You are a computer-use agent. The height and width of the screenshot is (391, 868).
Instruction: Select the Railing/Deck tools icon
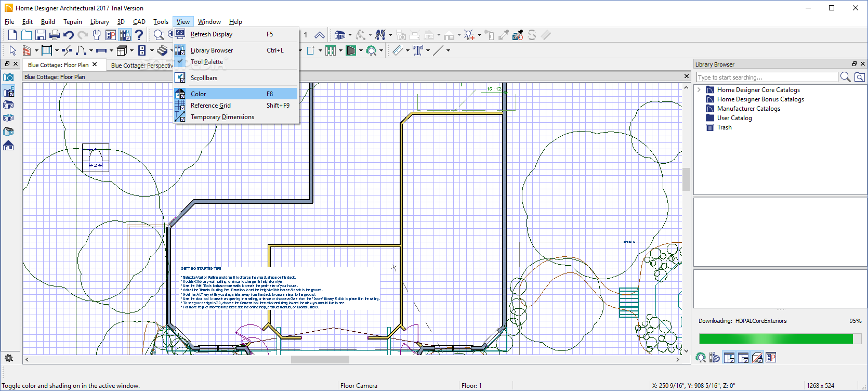click(47, 50)
